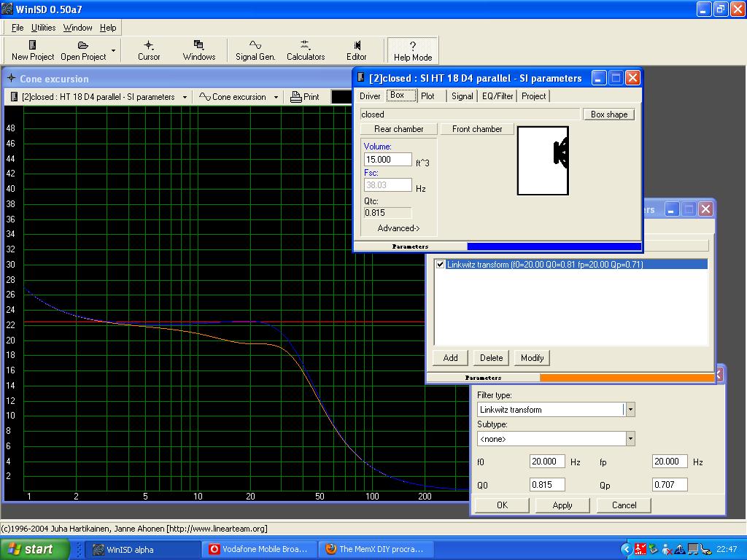Screen dimensions: 747x560
Task: Open the Windows toolbar item
Action: tap(198, 50)
